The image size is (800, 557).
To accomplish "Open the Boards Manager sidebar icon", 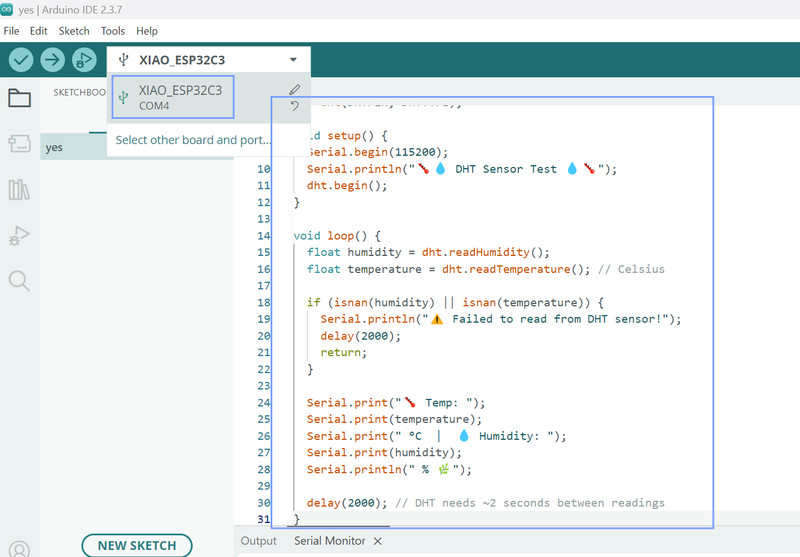I will (x=19, y=143).
